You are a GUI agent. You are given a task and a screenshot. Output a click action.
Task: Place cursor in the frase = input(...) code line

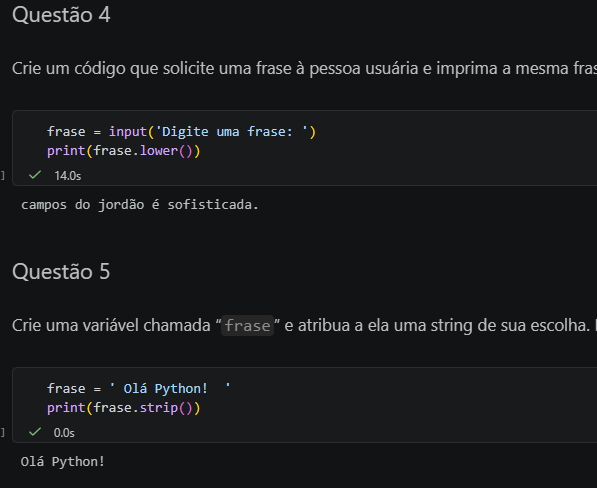click(182, 132)
